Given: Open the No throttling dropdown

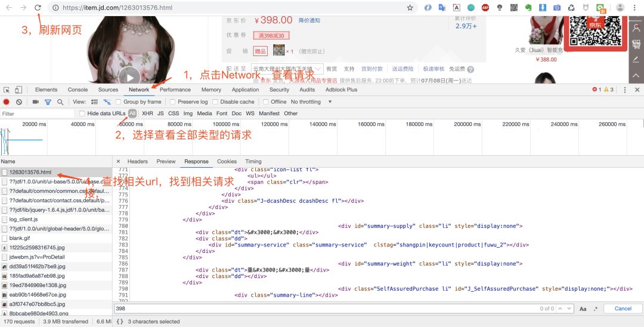Looking at the screenshot, I should [311, 102].
